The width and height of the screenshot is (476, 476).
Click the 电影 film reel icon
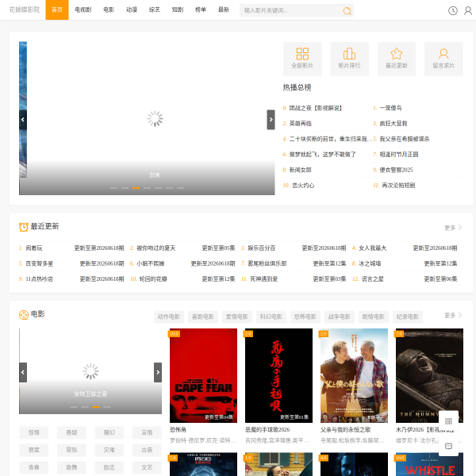[24, 315]
